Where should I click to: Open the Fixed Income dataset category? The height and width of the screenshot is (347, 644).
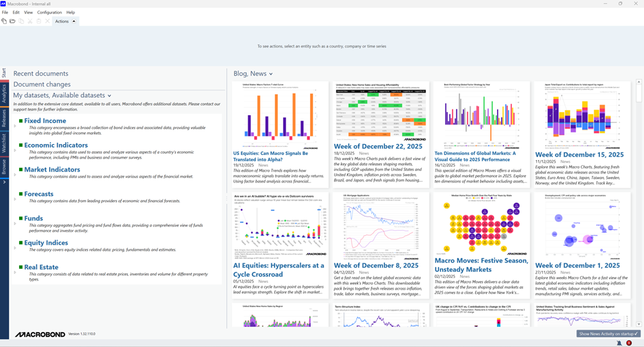45,121
